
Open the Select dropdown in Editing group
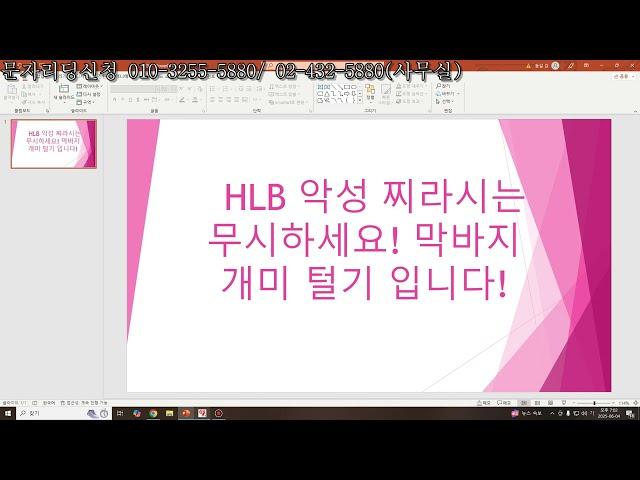pos(445,101)
